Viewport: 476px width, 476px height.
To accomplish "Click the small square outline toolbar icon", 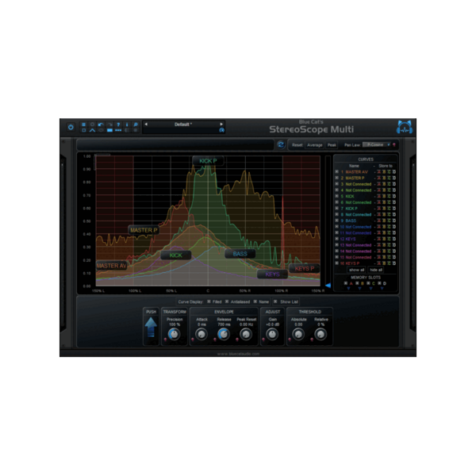I will (84, 130).
